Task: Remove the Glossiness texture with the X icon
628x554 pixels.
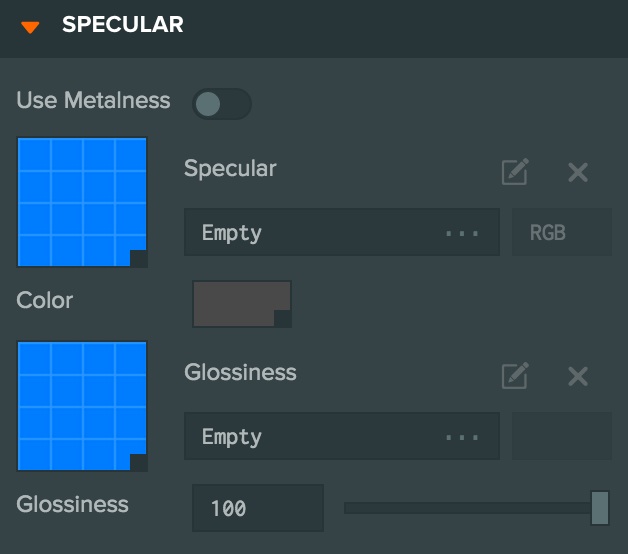Action: [578, 376]
